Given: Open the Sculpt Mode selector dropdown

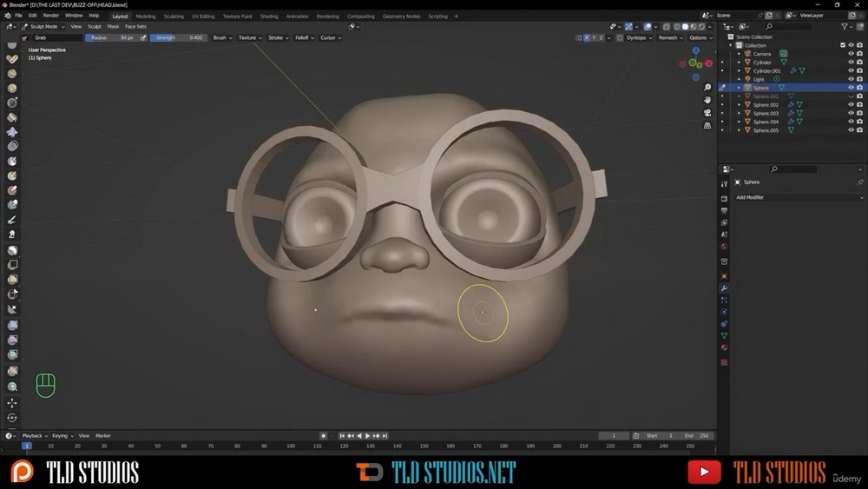Looking at the screenshot, I should [x=43, y=27].
